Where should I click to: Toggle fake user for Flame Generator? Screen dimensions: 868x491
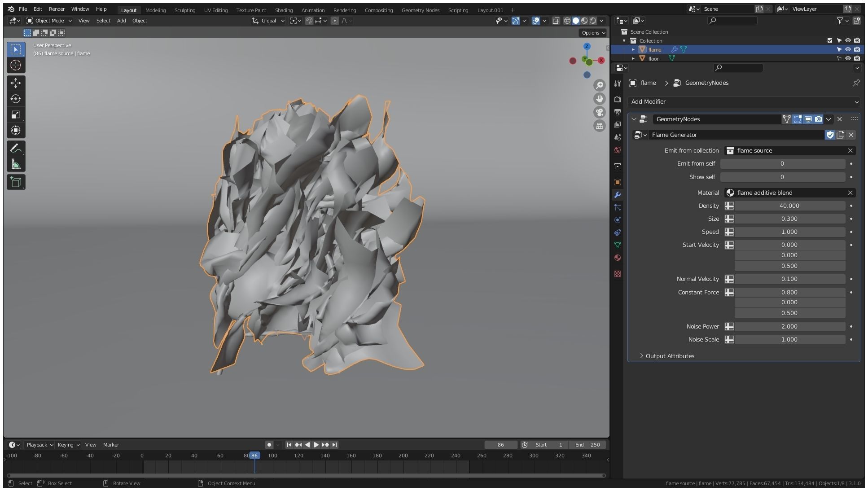pos(830,135)
